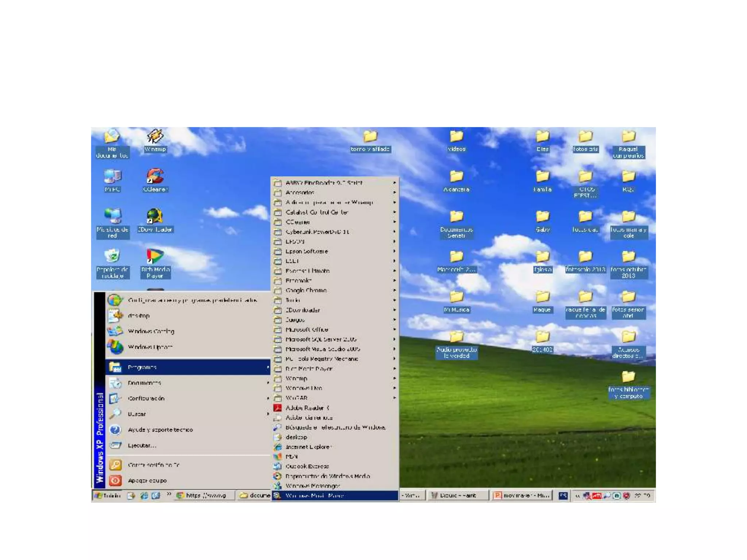Click Apagar equipo button

(147, 481)
